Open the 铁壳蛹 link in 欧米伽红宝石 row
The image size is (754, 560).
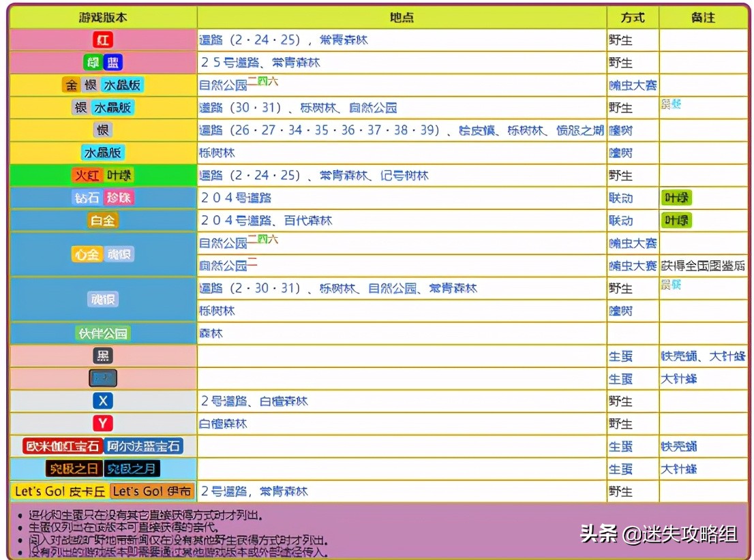678,446
